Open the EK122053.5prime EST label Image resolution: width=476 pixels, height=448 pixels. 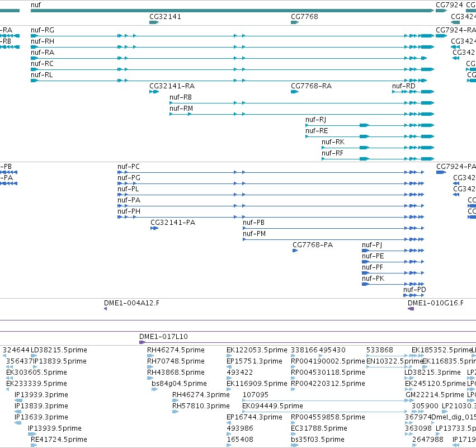(x=257, y=350)
